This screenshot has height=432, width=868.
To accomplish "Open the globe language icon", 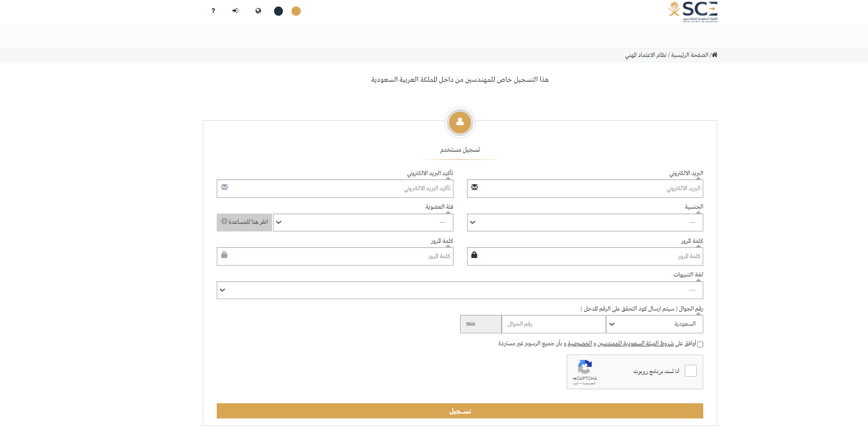I will (258, 11).
